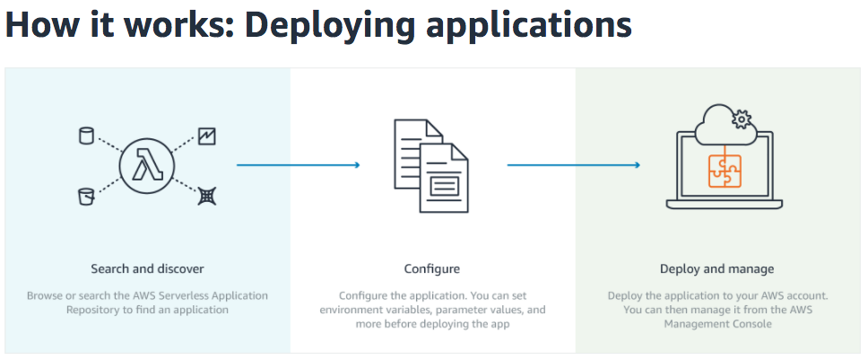This screenshot has width=868, height=360.
Task: Select the 'Deploy and manage' heading
Action: tap(716, 269)
